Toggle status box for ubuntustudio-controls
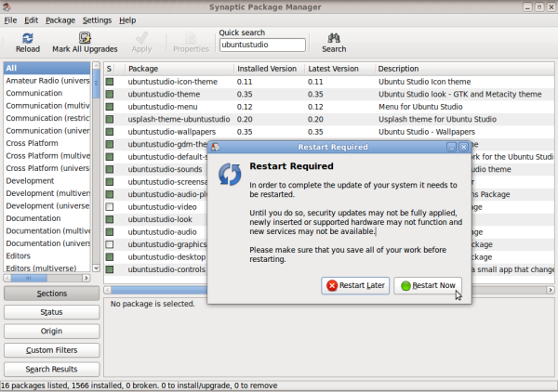The image size is (558, 392). pyautogui.click(x=110, y=269)
